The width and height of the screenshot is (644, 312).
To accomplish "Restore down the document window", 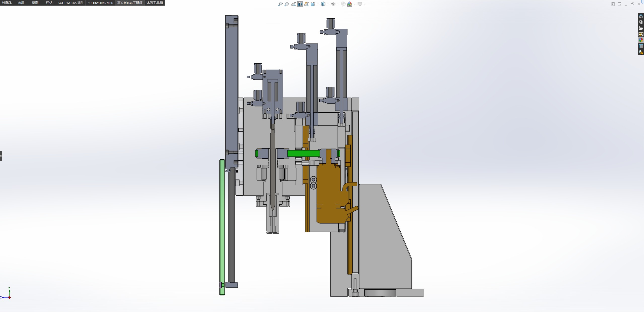I will click(x=632, y=4).
